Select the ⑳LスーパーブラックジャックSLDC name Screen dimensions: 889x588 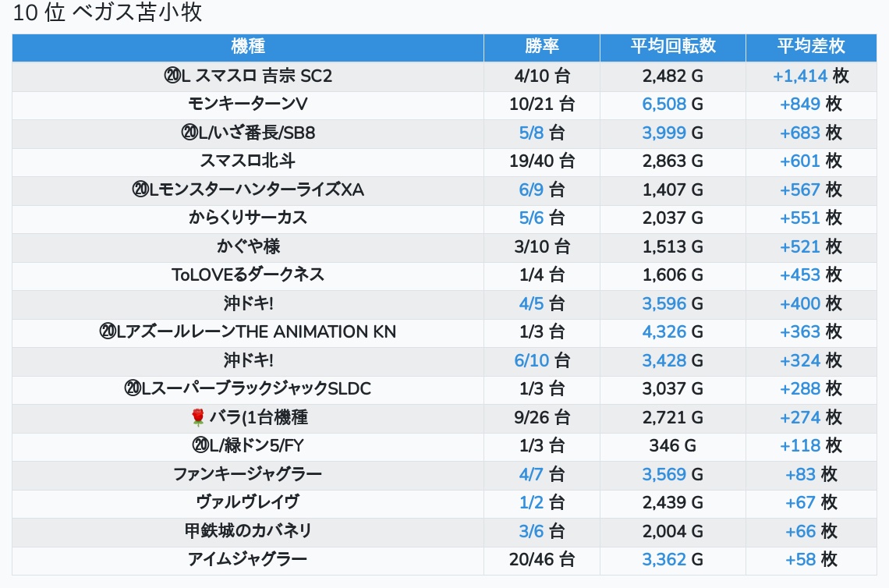[x=248, y=388]
